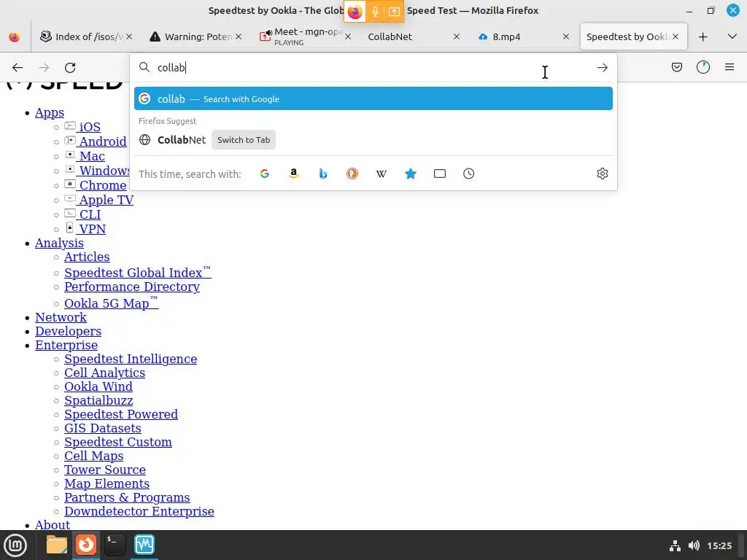
Task: Open the Cell Analytics link
Action: (105, 373)
